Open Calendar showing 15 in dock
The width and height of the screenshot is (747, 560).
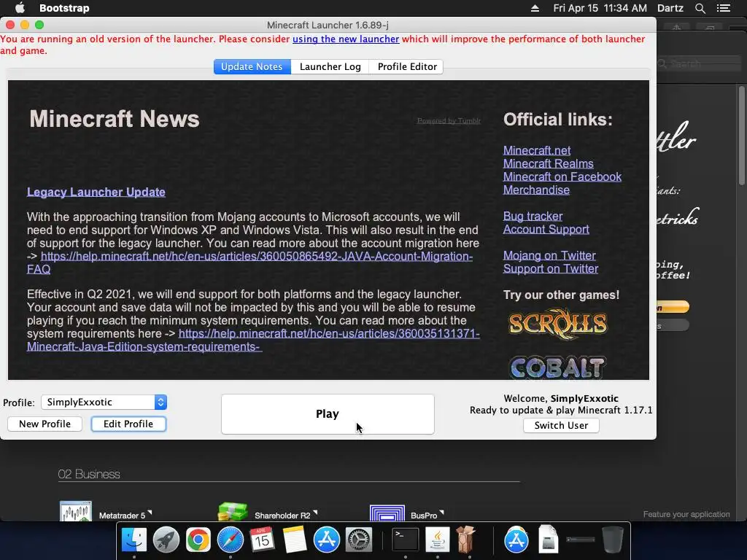click(262, 540)
